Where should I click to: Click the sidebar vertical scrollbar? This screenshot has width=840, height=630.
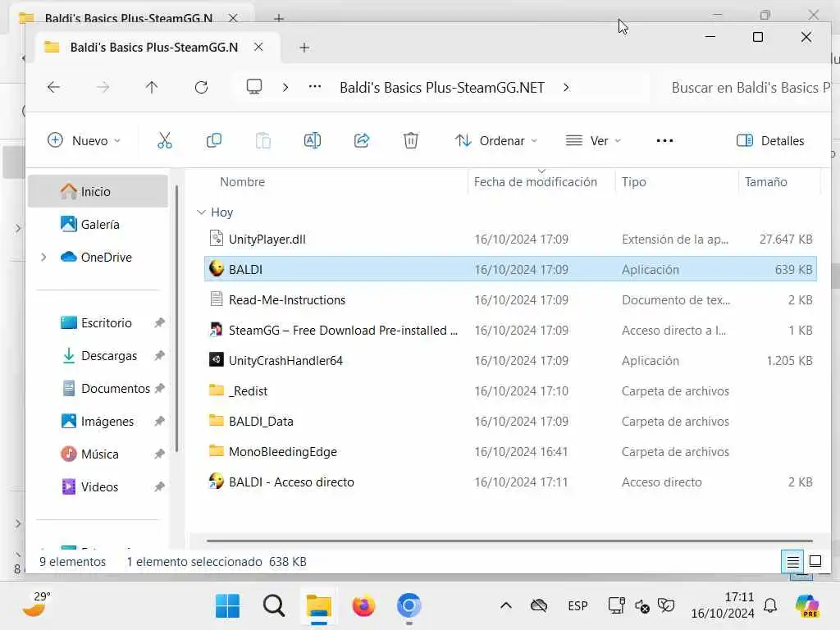click(x=176, y=318)
